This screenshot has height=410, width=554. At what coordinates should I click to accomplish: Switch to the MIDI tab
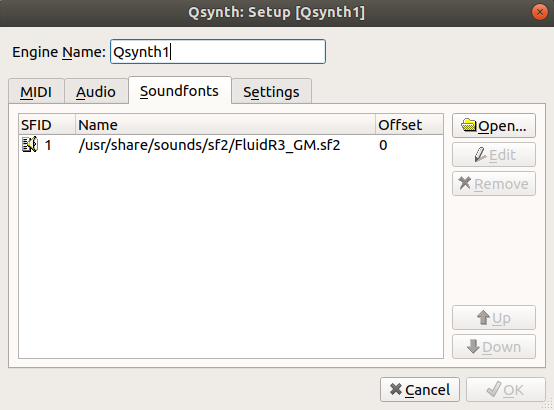click(x=36, y=92)
